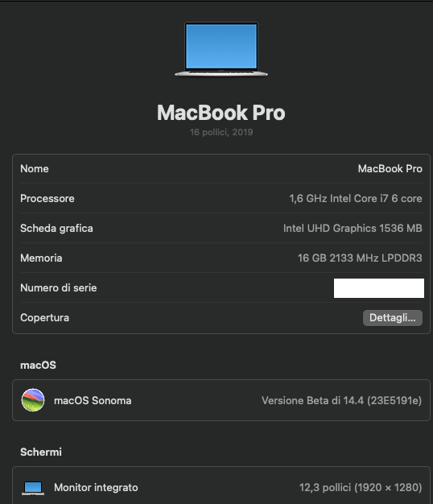Image resolution: width=433 pixels, height=504 pixels.
Task: Click the Nome row name value
Action: click(390, 169)
